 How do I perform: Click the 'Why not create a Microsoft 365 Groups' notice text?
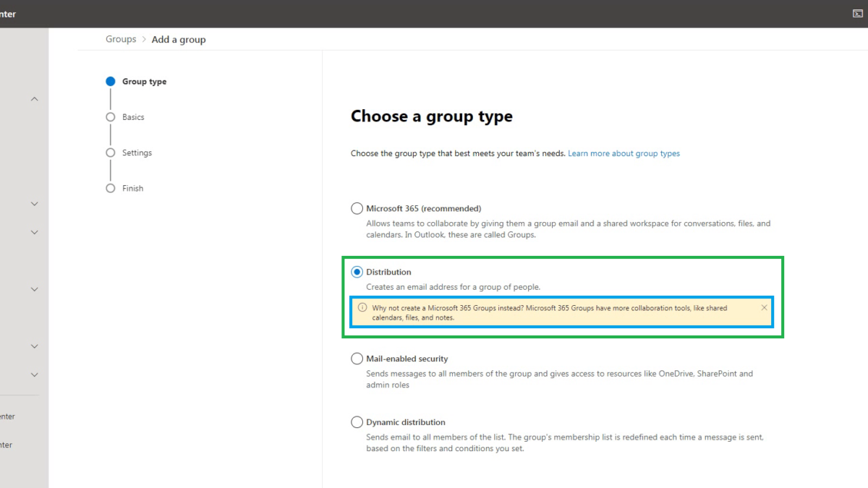550,312
